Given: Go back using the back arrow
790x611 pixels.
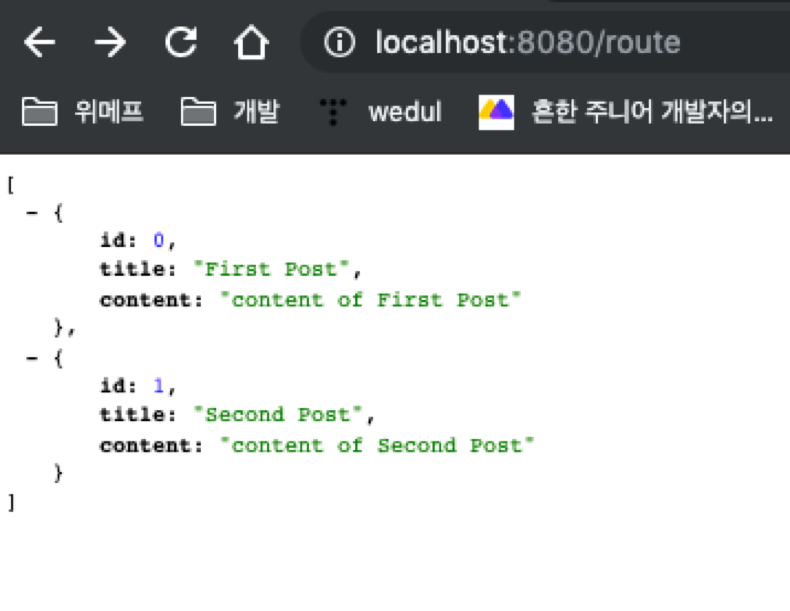Looking at the screenshot, I should [x=39, y=42].
